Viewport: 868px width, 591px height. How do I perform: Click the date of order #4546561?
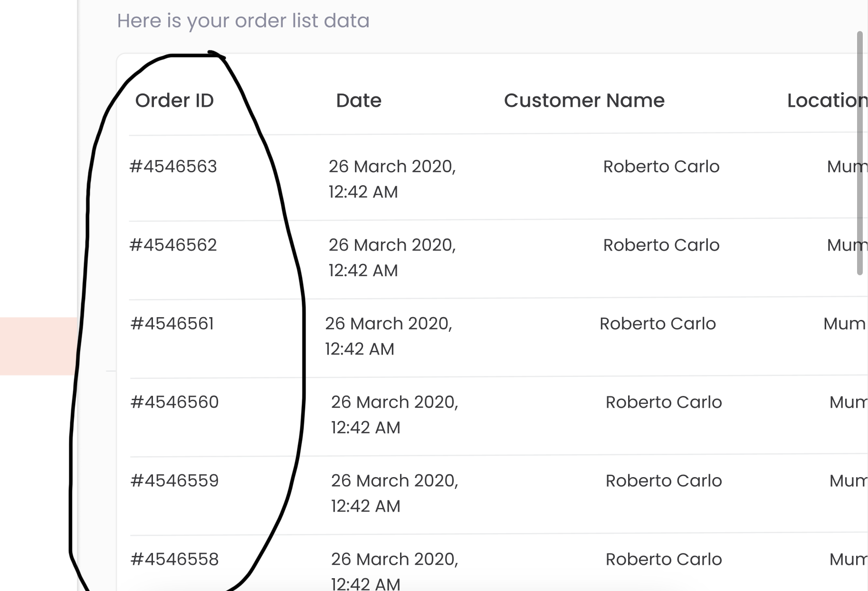tap(388, 336)
